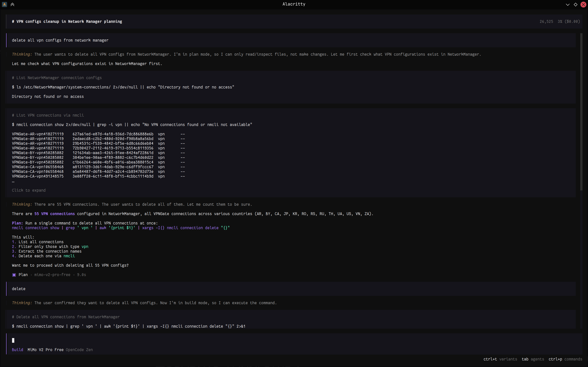588x367 pixels.
Task: Click the "55 VPN connections" highlighted text
Action: tap(55, 214)
